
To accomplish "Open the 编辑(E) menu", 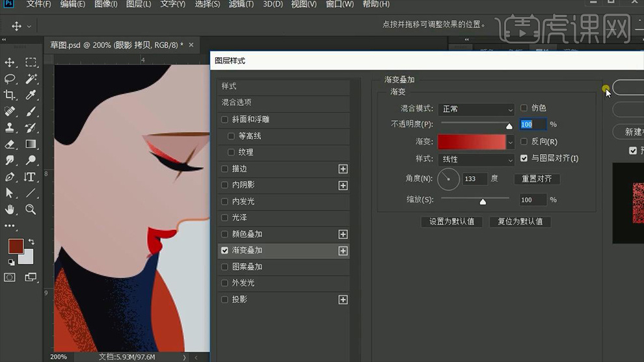I will coord(72,4).
